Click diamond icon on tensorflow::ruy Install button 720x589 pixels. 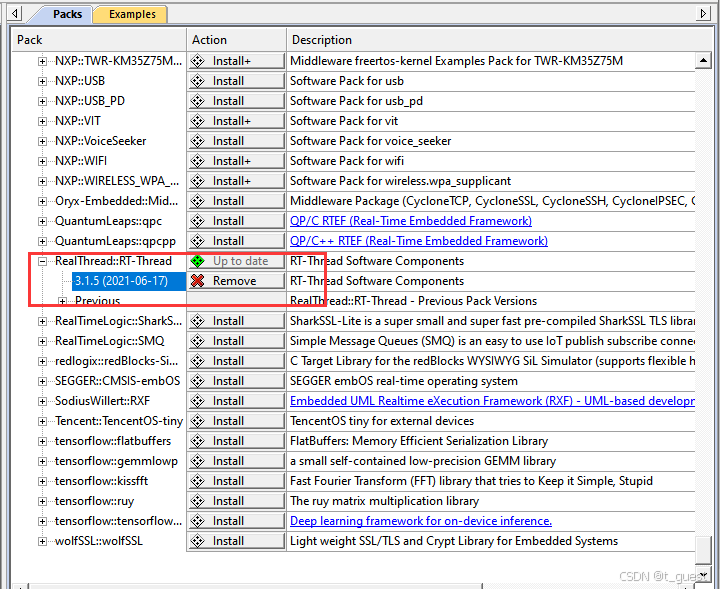[197, 501]
